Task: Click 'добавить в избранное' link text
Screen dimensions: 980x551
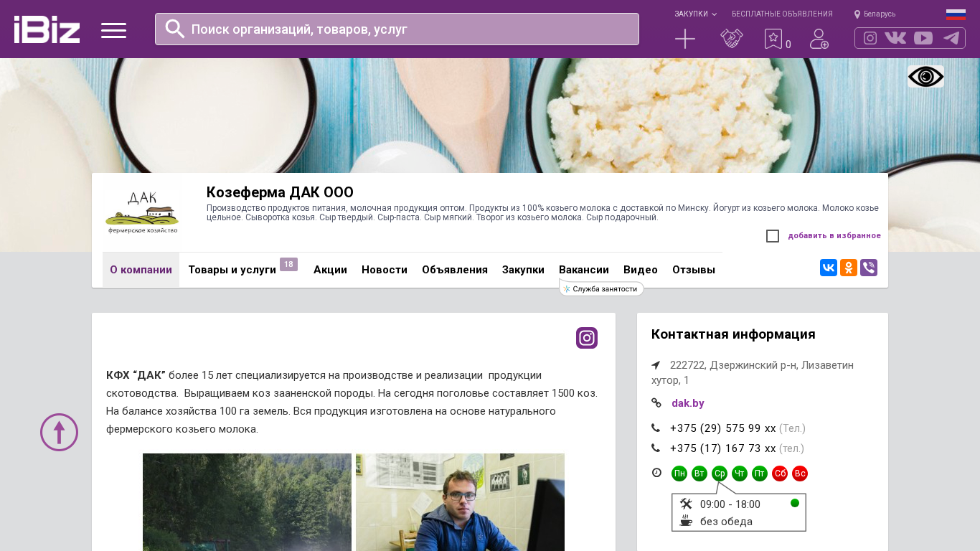Action: click(834, 235)
